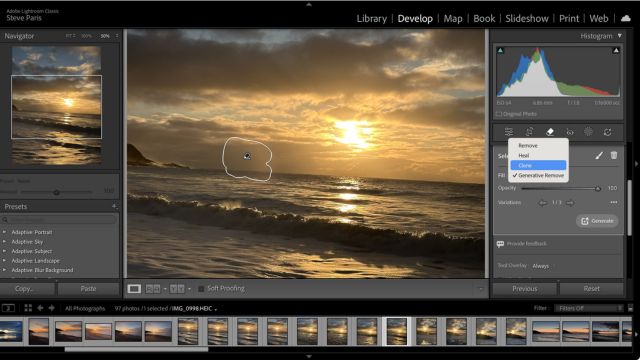Select the Remove eraser tool icon
This screenshot has width=640, height=360.
[x=550, y=132]
